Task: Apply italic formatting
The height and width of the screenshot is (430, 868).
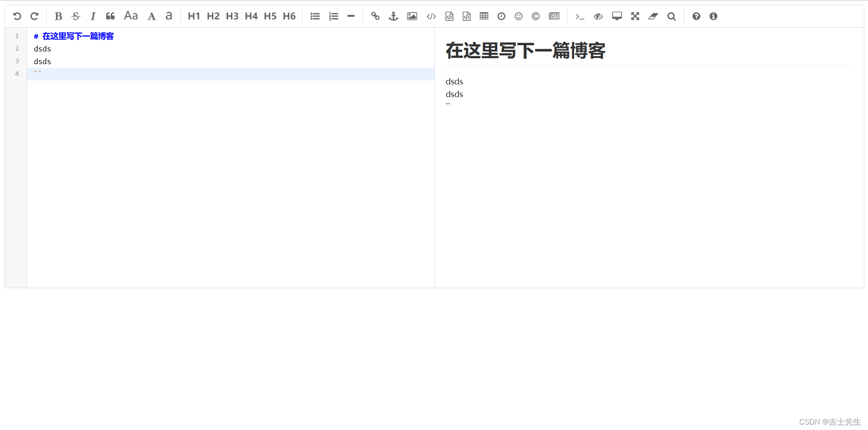Action: pos(93,16)
